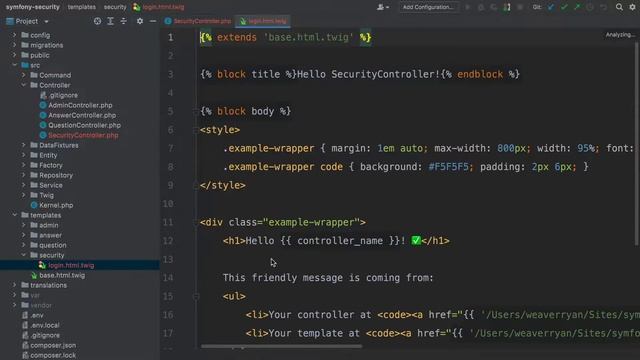Click the editor horizontal scrollbar

click(281, 347)
